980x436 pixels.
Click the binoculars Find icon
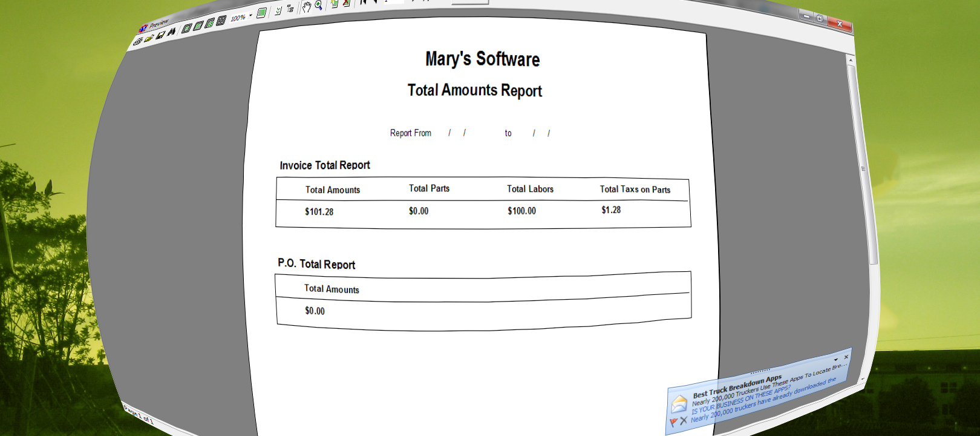[172, 31]
